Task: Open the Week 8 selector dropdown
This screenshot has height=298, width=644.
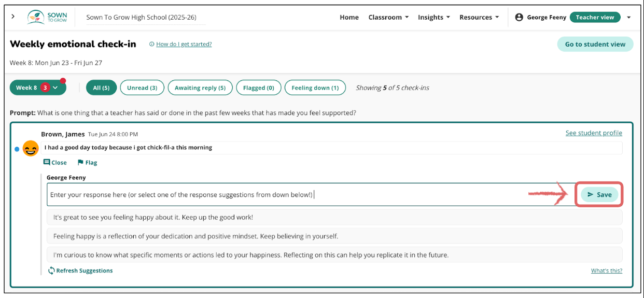Action: [x=38, y=88]
